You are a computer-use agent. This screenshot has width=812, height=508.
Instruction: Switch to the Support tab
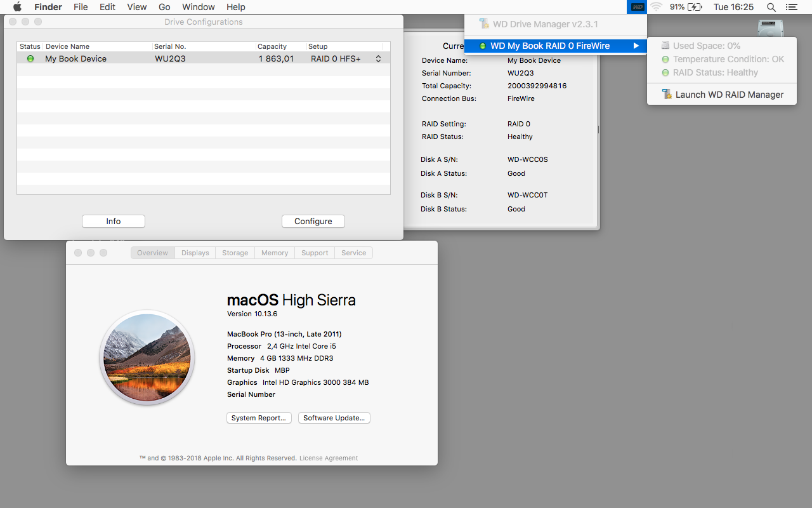click(x=315, y=253)
